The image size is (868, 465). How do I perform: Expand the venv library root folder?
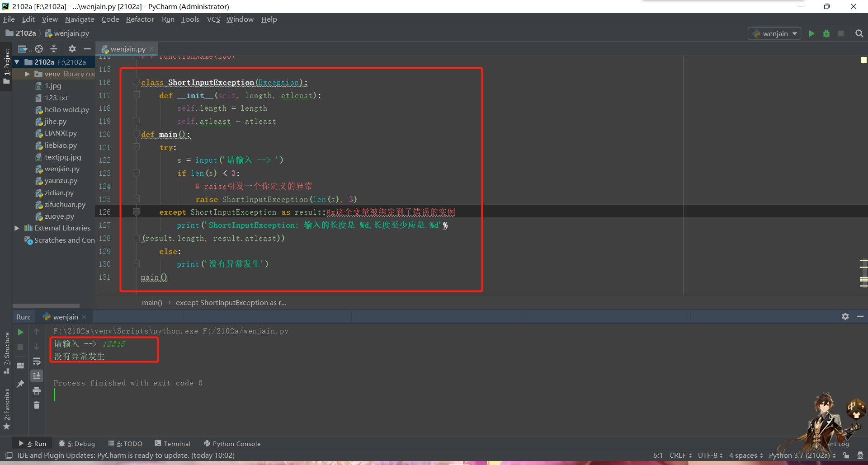27,74
